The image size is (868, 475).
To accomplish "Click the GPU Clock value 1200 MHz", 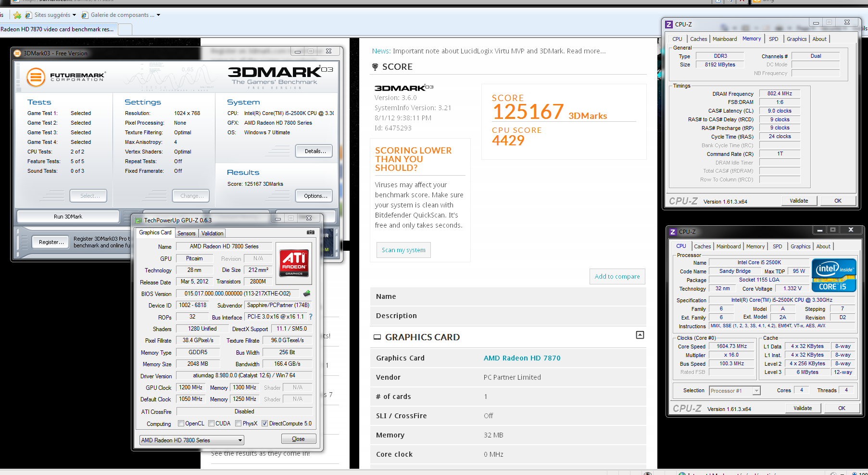I will [x=190, y=387].
